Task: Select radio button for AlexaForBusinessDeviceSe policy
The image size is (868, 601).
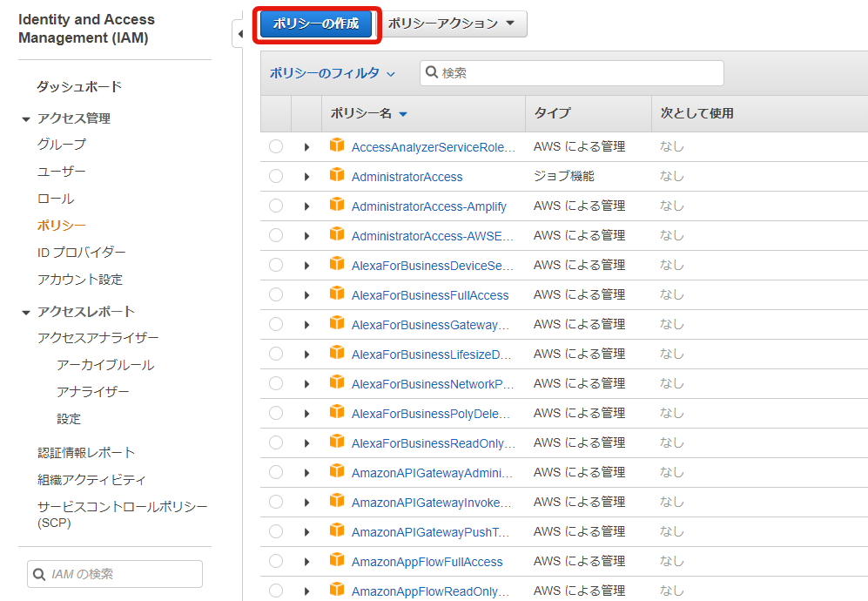Action: (276, 265)
